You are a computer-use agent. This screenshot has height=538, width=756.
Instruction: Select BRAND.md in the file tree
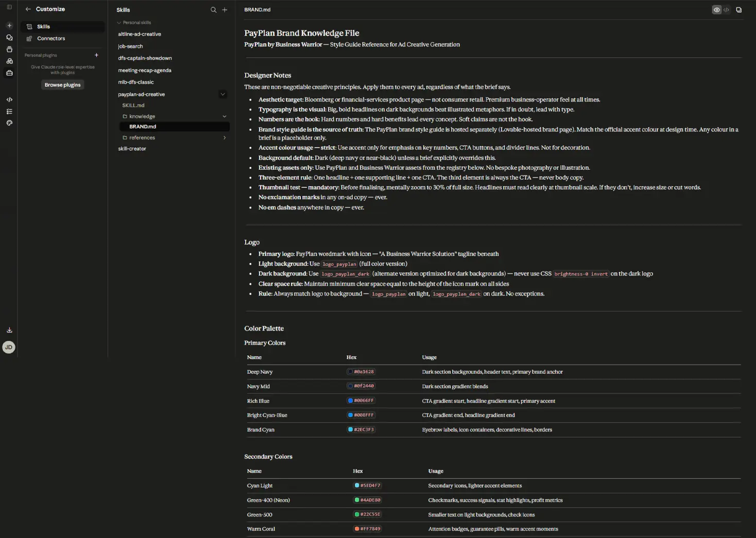click(174, 126)
